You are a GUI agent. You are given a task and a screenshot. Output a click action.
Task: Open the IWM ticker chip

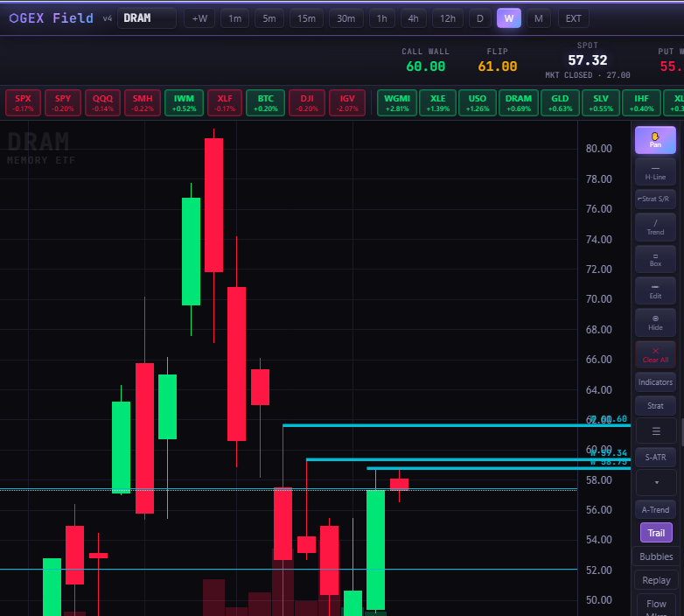[x=184, y=103]
